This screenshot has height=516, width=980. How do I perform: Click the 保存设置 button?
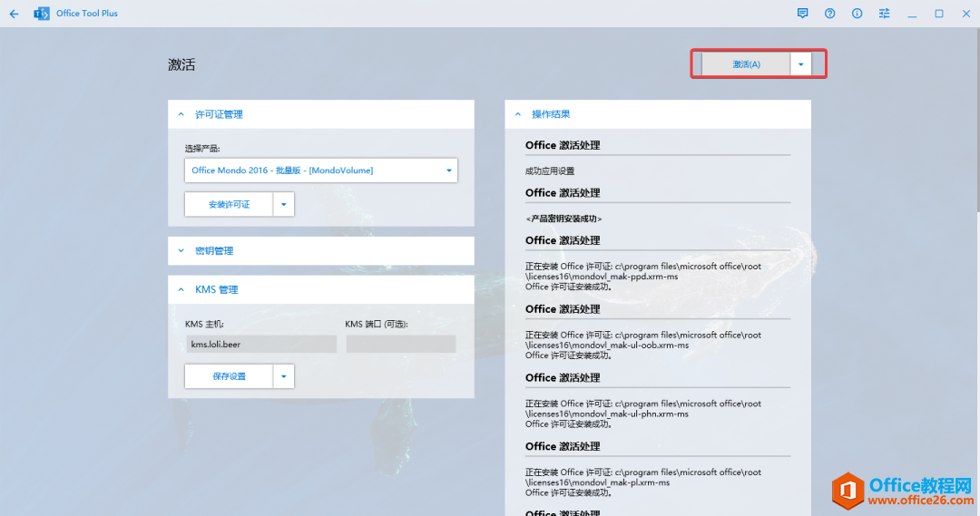click(229, 376)
